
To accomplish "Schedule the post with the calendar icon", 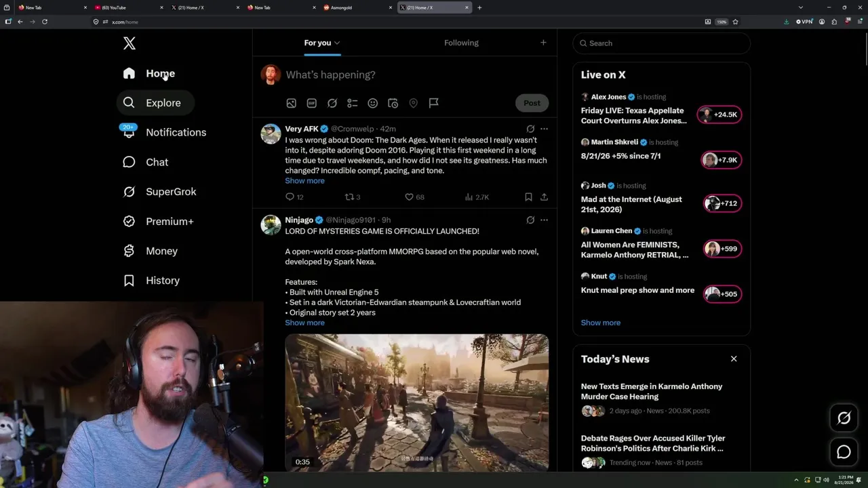I will [393, 103].
